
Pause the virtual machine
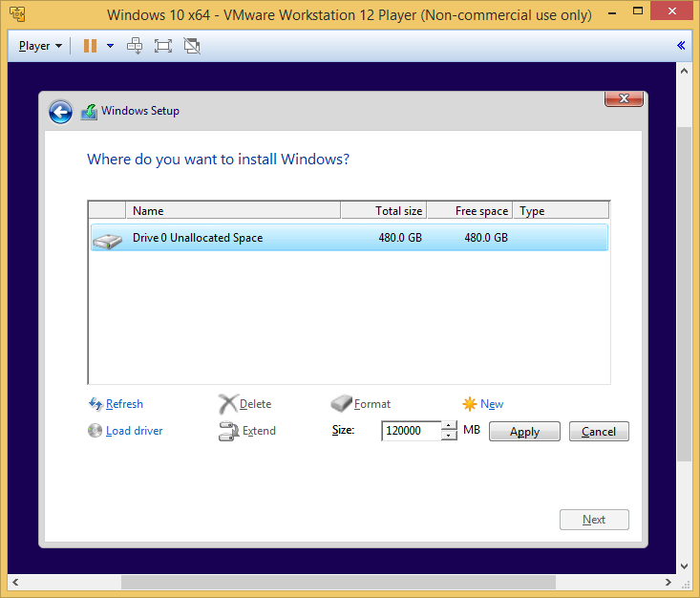tap(90, 46)
